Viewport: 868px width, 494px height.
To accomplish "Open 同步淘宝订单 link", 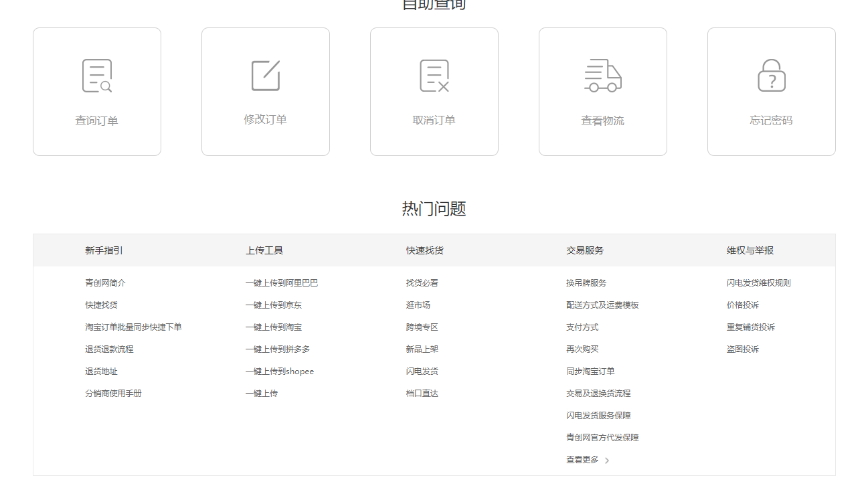I will coord(590,372).
